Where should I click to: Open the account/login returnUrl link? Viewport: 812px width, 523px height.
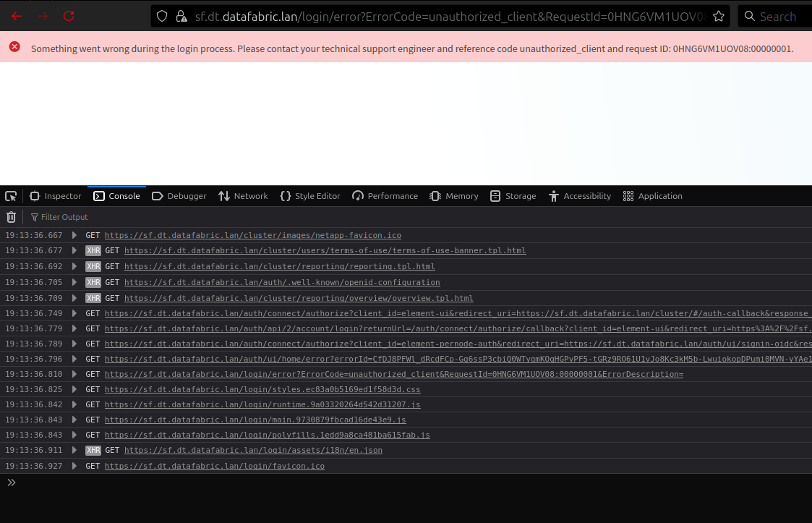pos(458,328)
